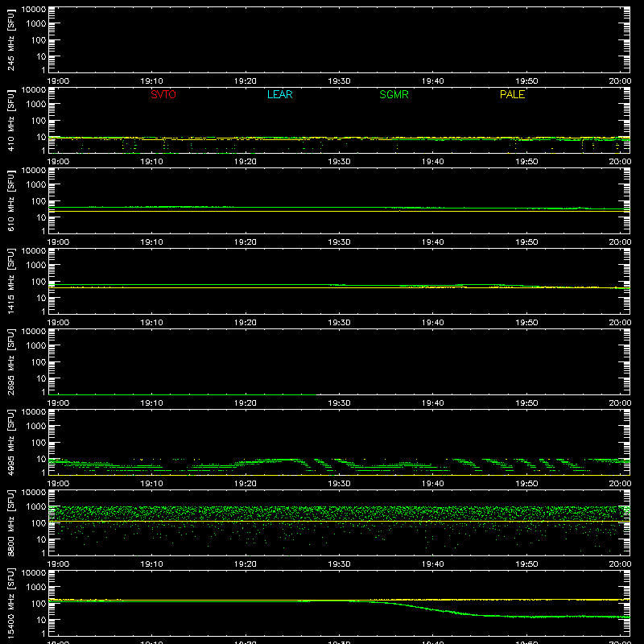Select the 610 MHz [SFU] axis title
Image resolution: width=644 pixels, height=644 pixels.
point(11,200)
